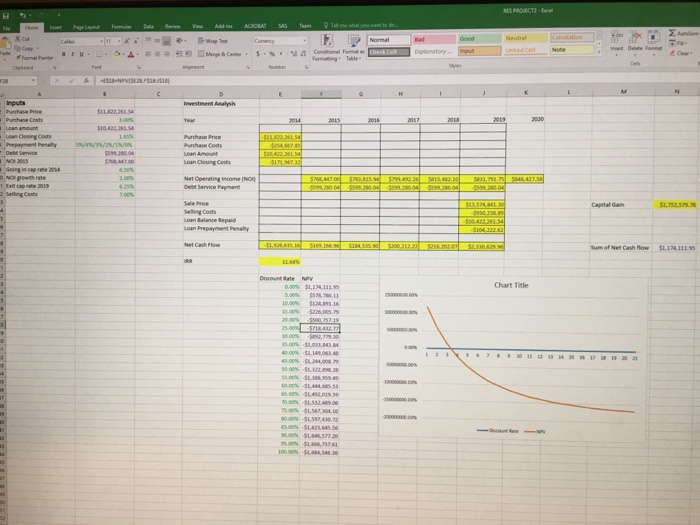Save the workbook with the Save icon
700x525 pixels.
[6, 16]
